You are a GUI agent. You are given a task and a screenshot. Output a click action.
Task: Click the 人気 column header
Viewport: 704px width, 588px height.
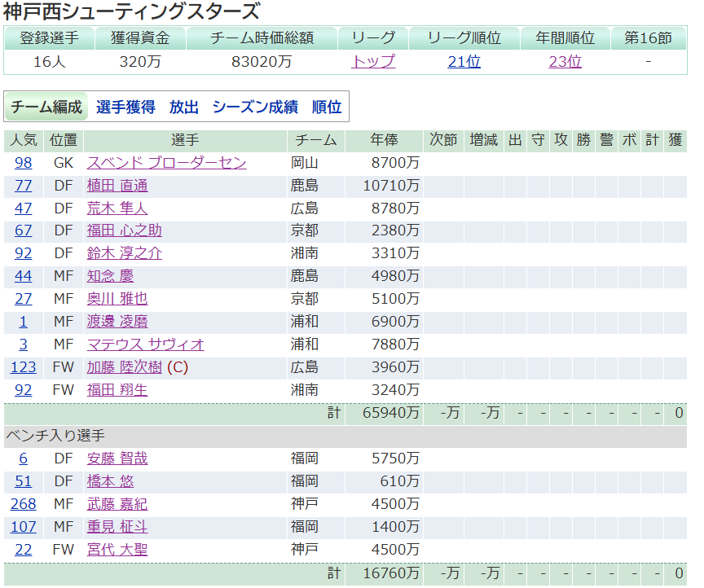tap(24, 141)
